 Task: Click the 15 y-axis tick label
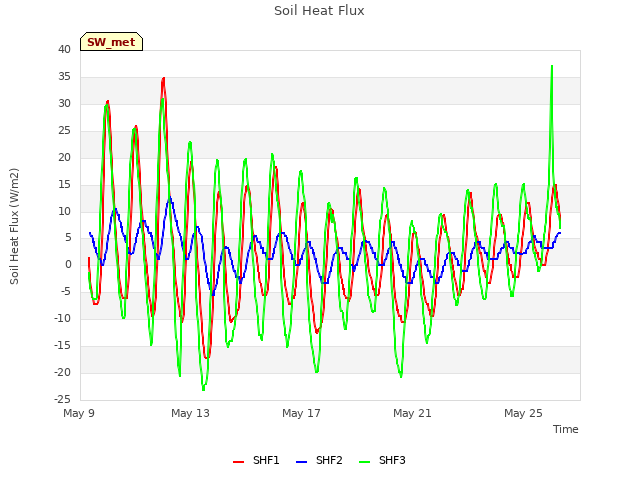(x=64, y=184)
